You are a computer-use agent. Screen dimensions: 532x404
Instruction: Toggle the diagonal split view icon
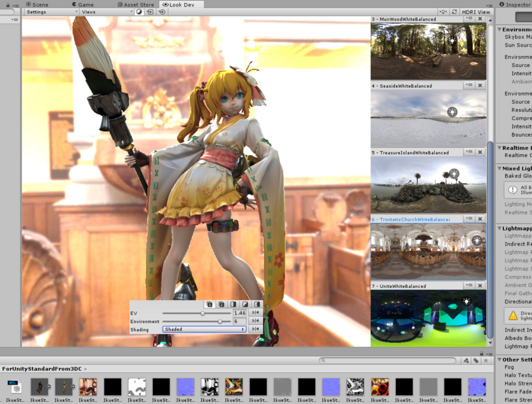click(245, 304)
